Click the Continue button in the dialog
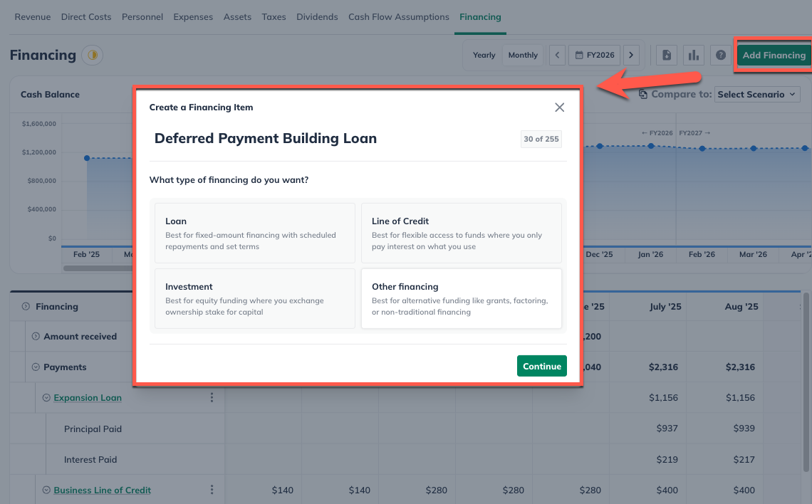812x504 pixels. [542, 366]
